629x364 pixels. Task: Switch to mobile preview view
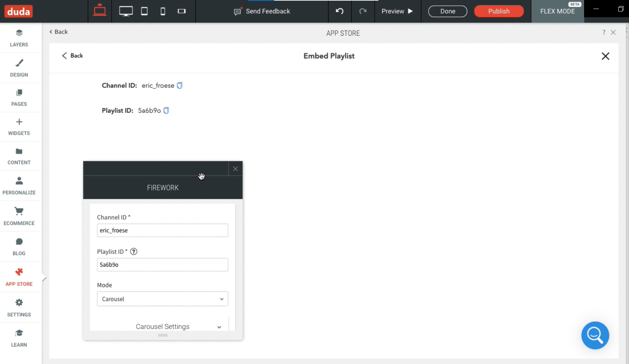[x=163, y=11]
